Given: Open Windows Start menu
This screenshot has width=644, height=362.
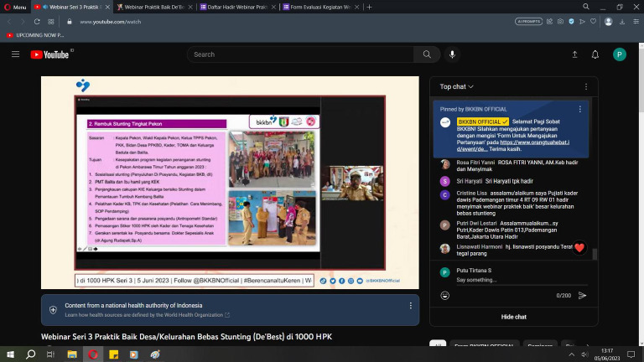Looking at the screenshot, I should point(10,354).
